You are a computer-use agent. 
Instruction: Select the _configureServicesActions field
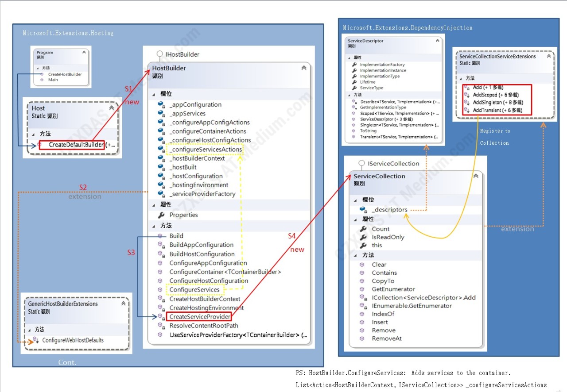point(206,150)
